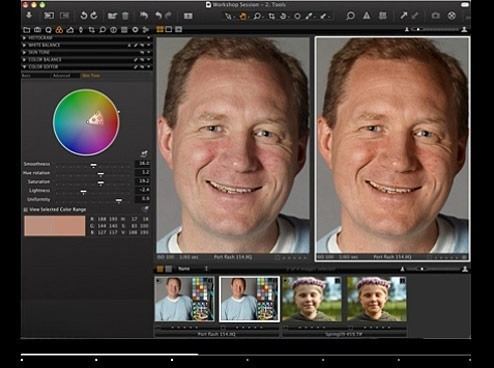This screenshot has width=494, height=368.
Task: Click the redo curved arrow icon
Action: click(168, 15)
